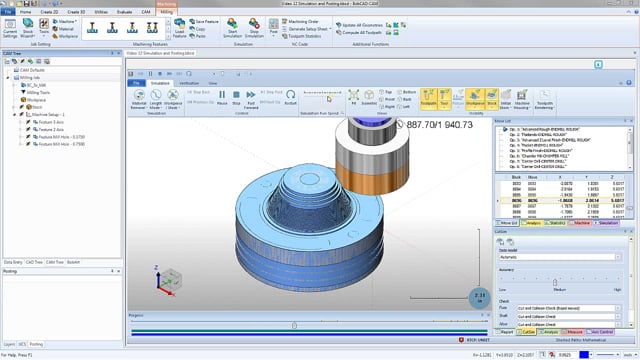The image size is (640, 360).
Task: Toggle Toolpath visibility in simulation ribbon
Action: (x=428, y=99)
